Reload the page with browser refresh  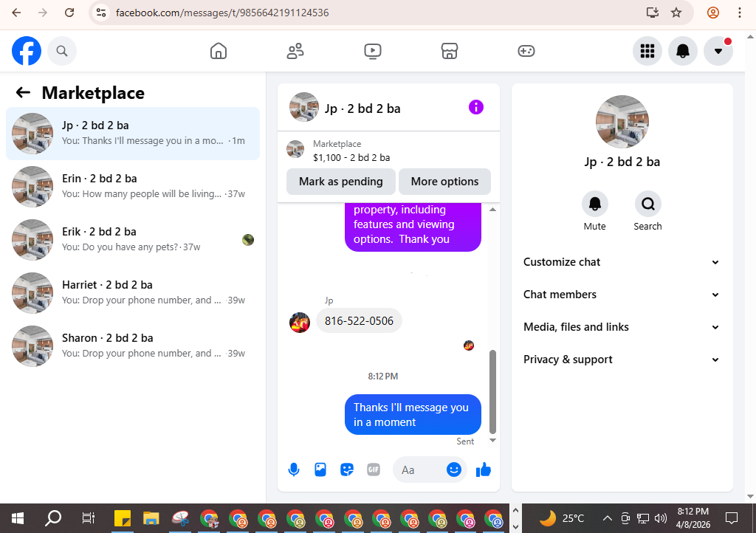[69, 13]
